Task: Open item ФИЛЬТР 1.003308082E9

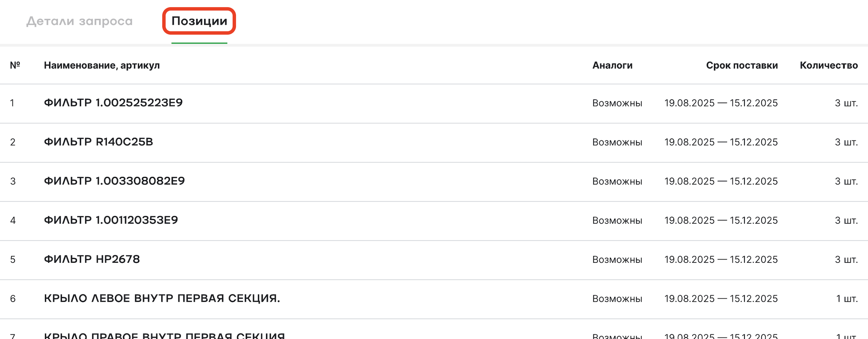Action: pyautogui.click(x=114, y=181)
